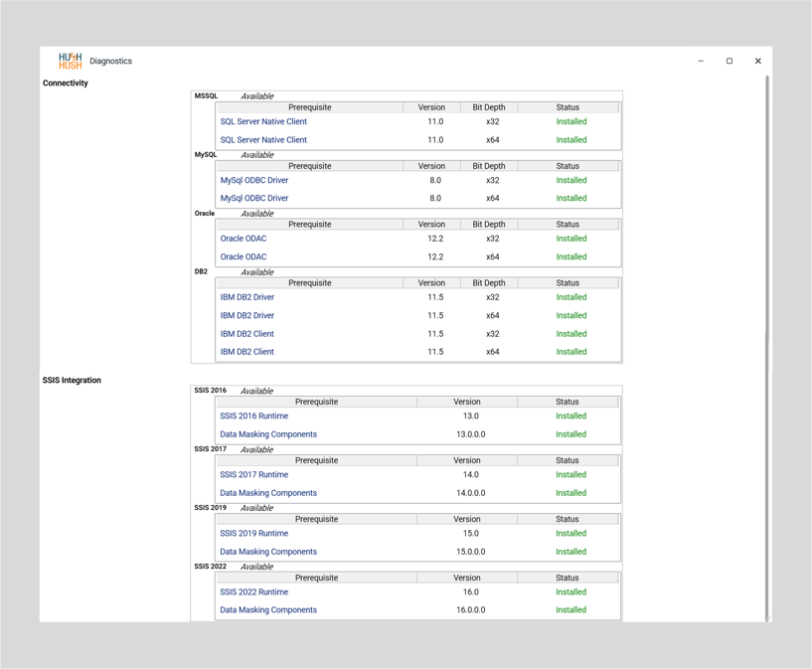Click the Bit Depth header in DB2 table
812x669 pixels.
point(489,283)
